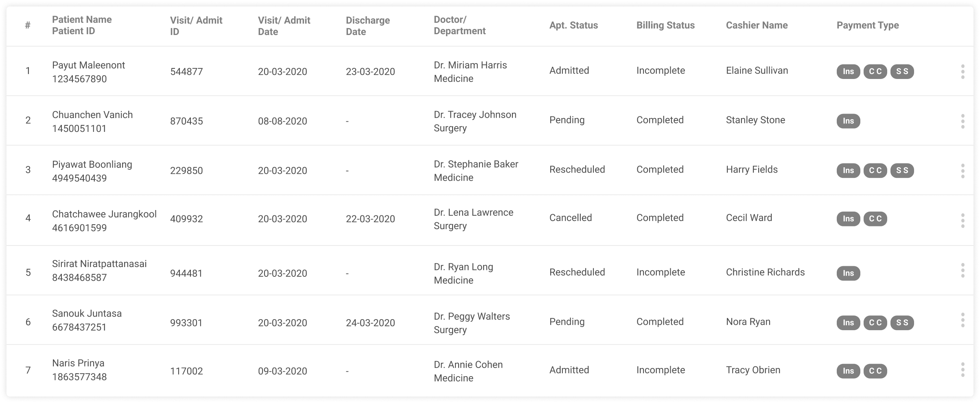Open kebab menu in Piyawat Boonliang row
Image resolution: width=980 pixels, height=403 pixels.
pos(962,171)
